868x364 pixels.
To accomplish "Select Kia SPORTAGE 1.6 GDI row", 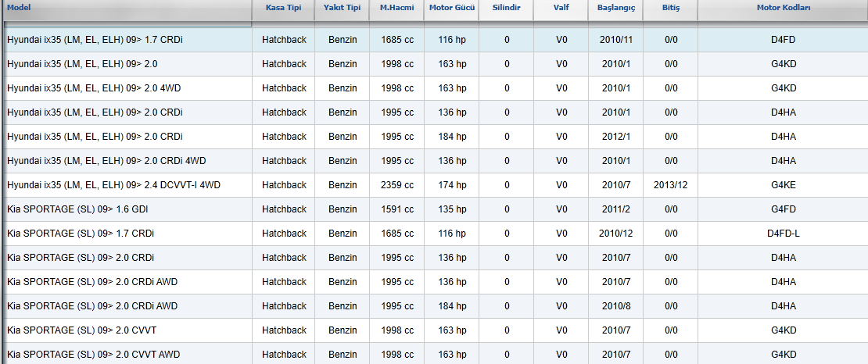I will [434, 209].
